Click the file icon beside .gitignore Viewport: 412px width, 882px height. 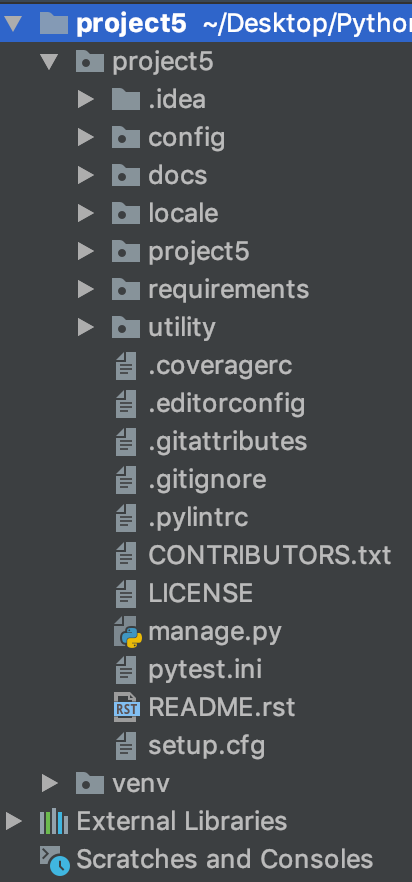(x=126, y=480)
